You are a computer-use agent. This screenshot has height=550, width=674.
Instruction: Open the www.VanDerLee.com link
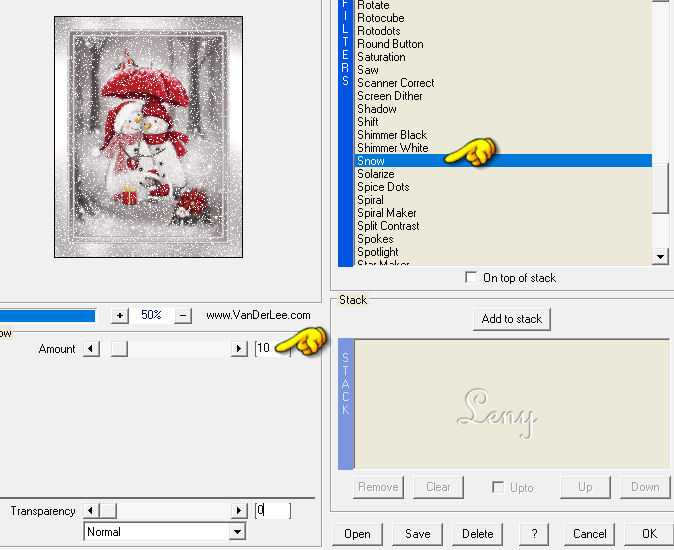coord(258,315)
